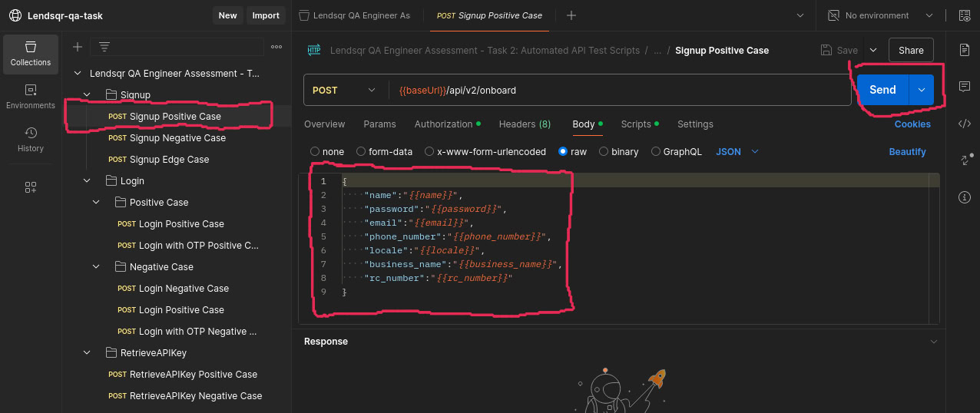Switch to the Scripts tab
The height and width of the screenshot is (413, 980).
pyautogui.click(x=641, y=124)
